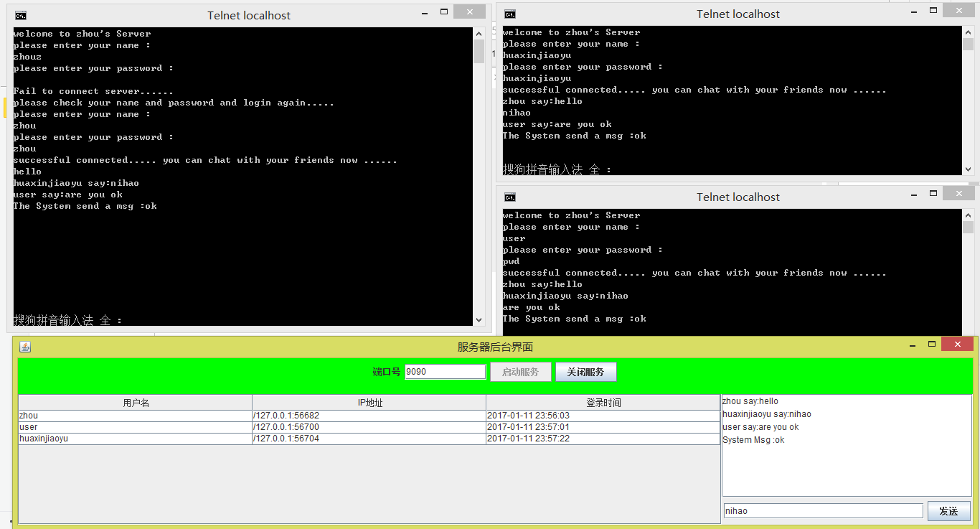Close the left Telnet localhost window
Image resolution: width=980 pixels, height=529 pixels.
(469, 12)
